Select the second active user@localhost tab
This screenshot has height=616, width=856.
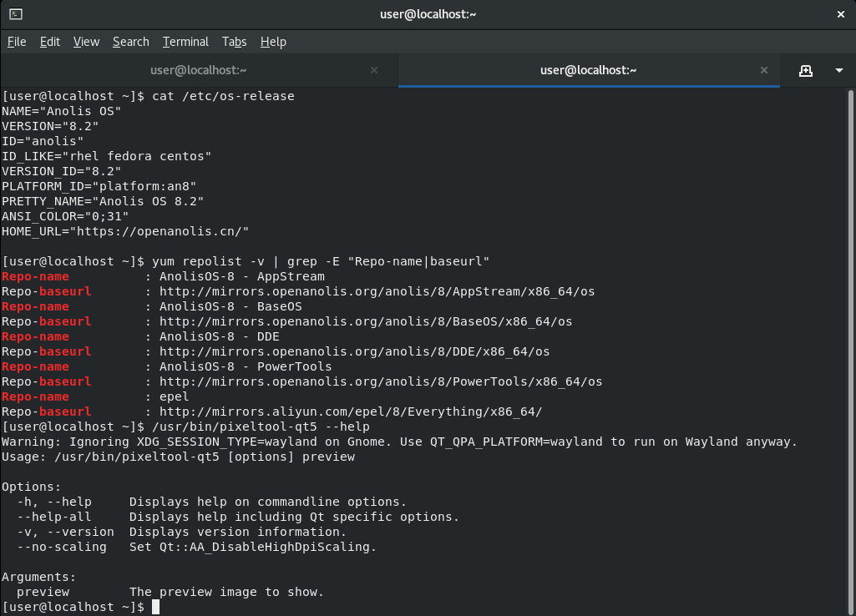coord(588,71)
